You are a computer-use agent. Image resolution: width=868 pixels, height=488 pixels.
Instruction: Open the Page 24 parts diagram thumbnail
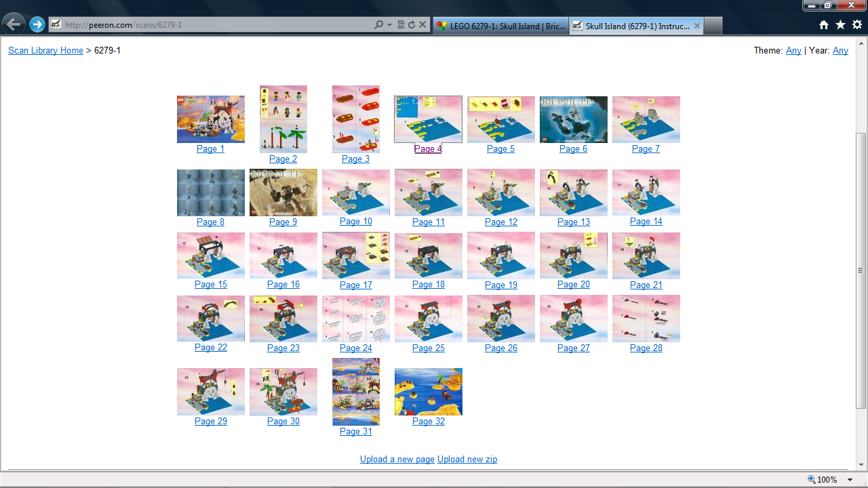(356, 319)
